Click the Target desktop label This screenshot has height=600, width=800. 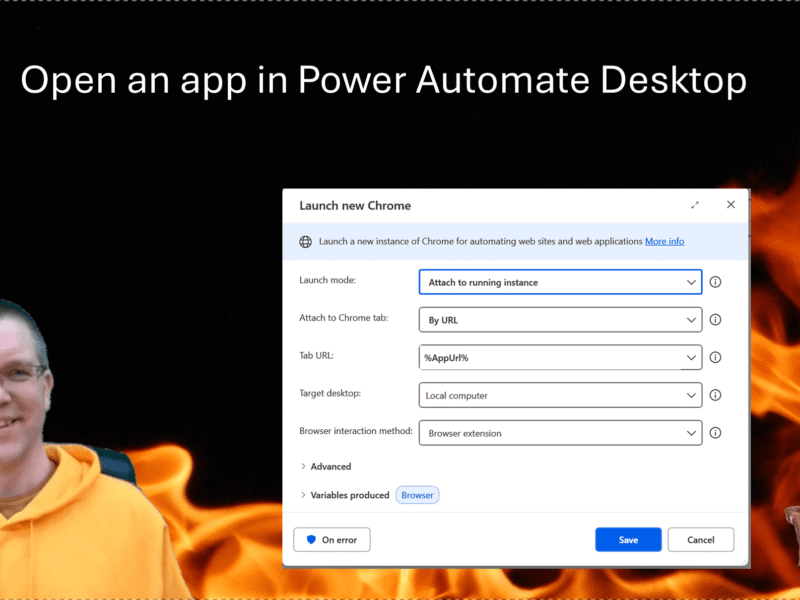click(330, 393)
